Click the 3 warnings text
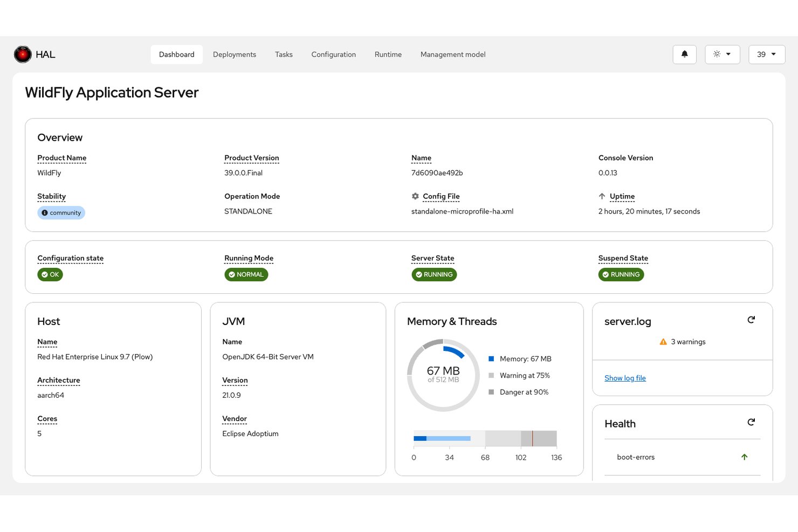This screenshot has height=532, width=798. [688, 342]
